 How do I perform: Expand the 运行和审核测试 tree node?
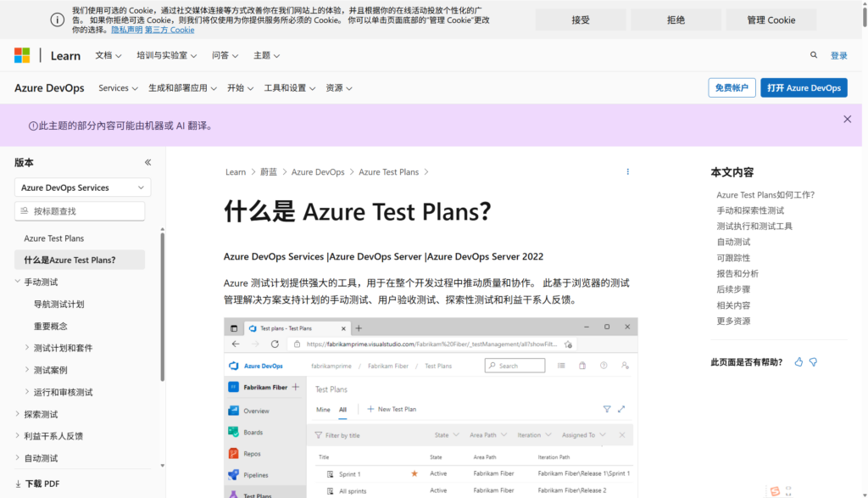[26, 392]
